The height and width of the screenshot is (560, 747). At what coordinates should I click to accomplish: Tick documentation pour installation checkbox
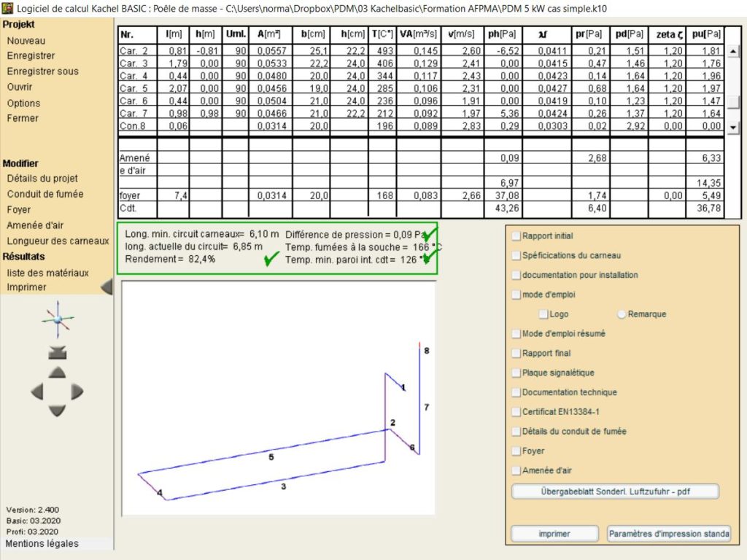click(516, 275)
